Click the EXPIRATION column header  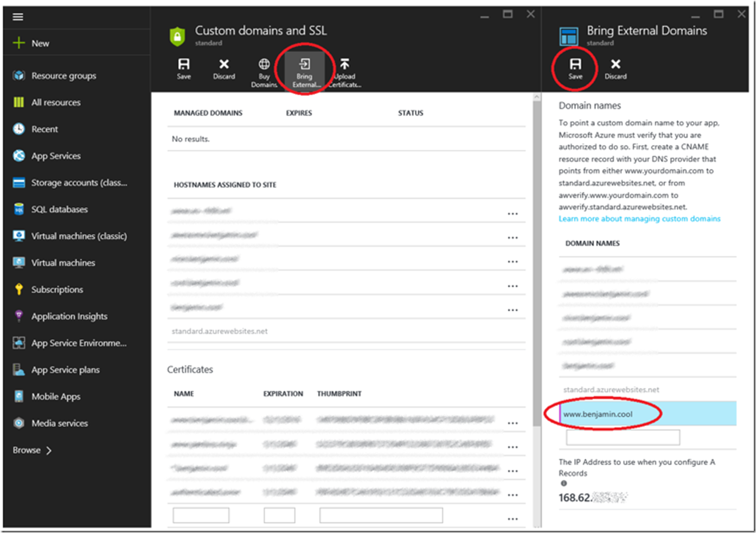283,394
